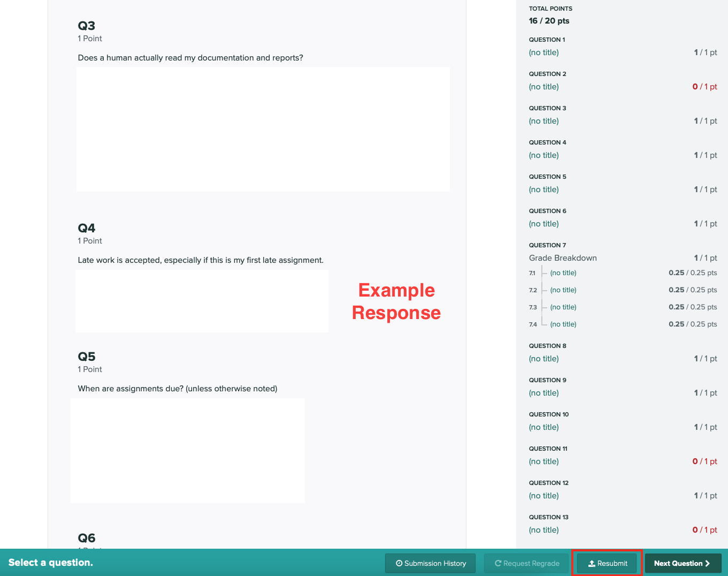This screenshot has width=728, height=576.
Task: Select Question 1 in the grade sidebar
Action: (x=543, y=52)
